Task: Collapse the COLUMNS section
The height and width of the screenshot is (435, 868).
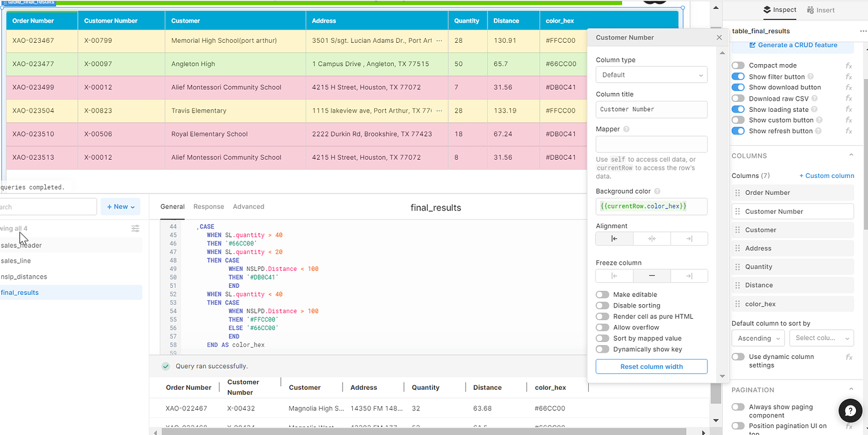Action: [x=851, y=156]
